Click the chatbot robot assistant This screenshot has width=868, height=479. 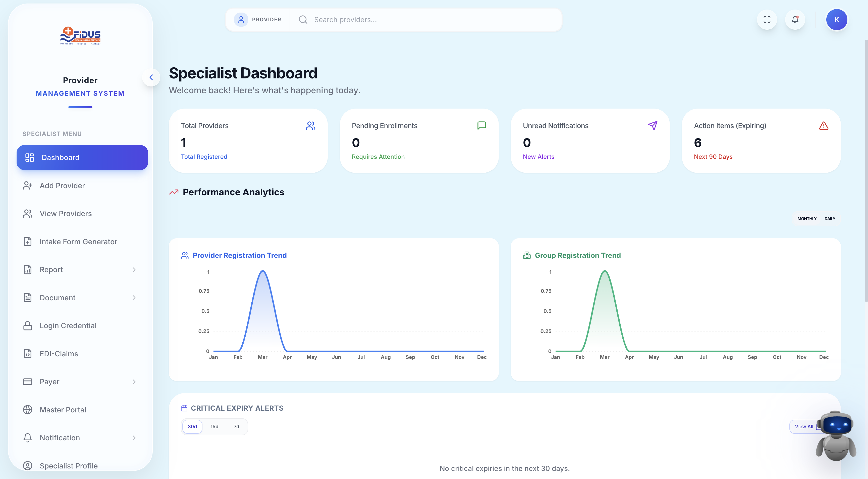tap(836, 436)
